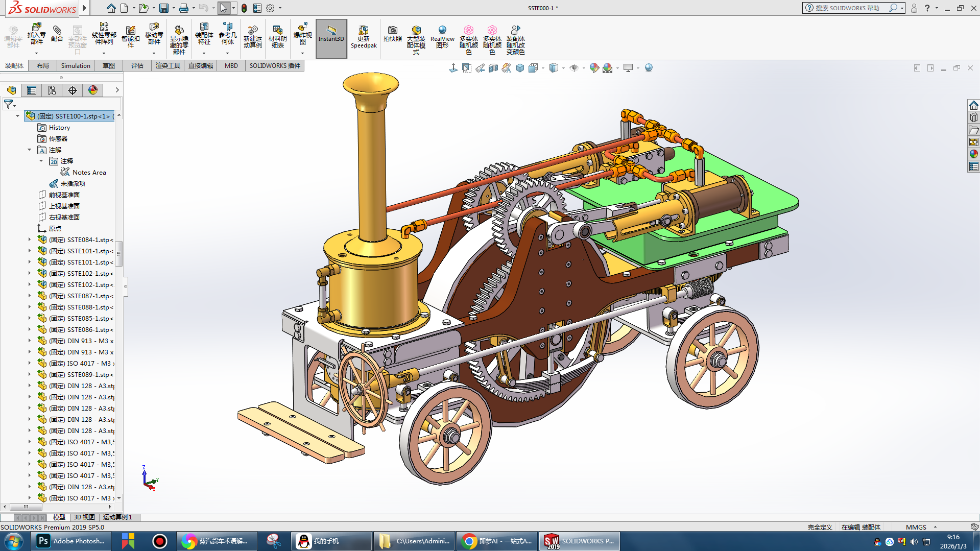Open the DimXpertManager crosshair tab icon

coord(73,90)
